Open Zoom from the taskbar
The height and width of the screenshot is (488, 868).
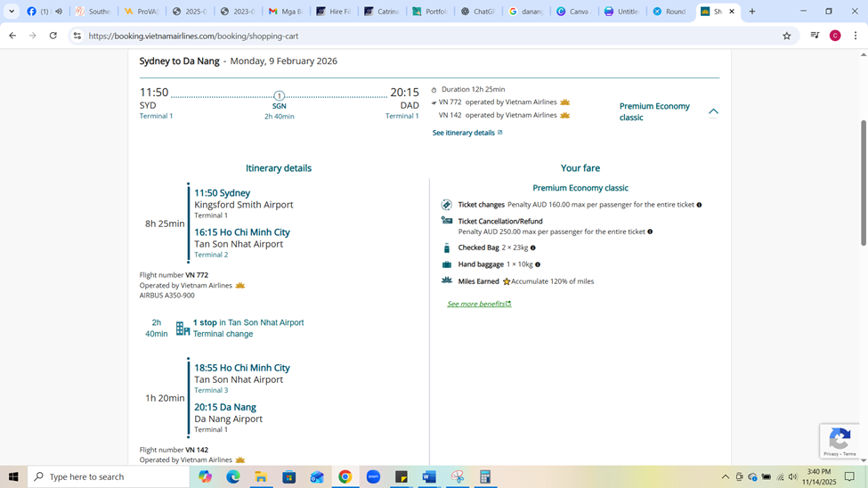[373, 476]
